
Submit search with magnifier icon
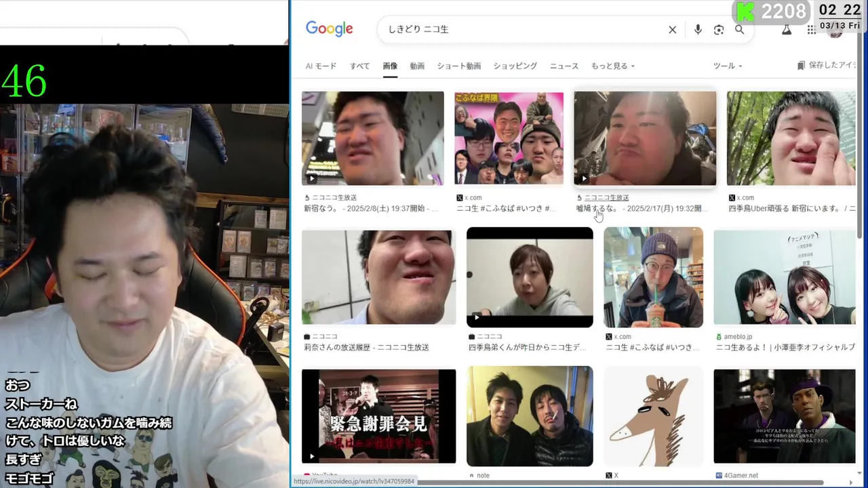[740, 30]
